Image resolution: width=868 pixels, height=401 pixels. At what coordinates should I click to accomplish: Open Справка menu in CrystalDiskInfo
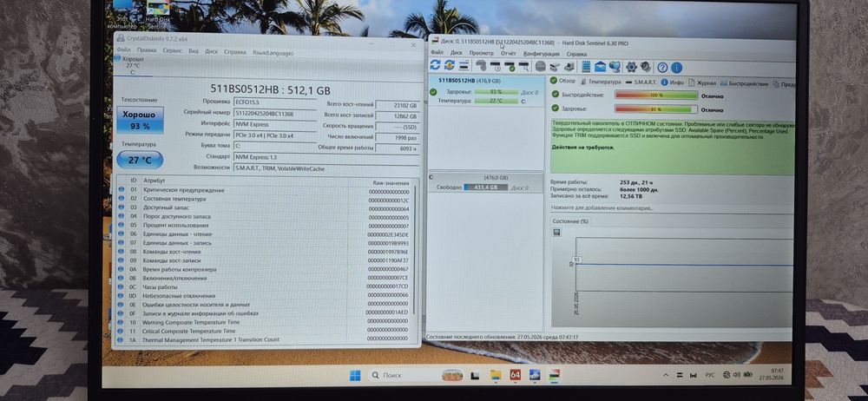coord(235,52)
